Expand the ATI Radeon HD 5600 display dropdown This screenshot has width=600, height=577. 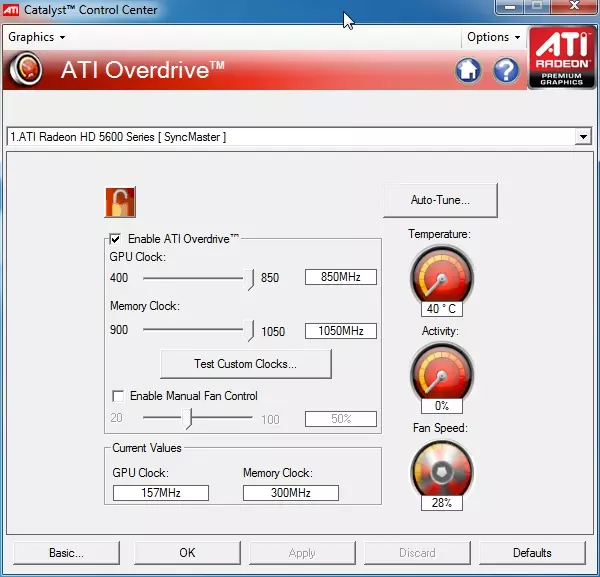tap(584, 137)
